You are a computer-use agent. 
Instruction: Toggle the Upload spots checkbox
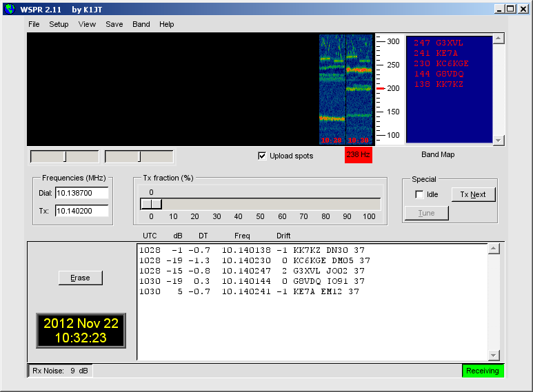(262, 156)
